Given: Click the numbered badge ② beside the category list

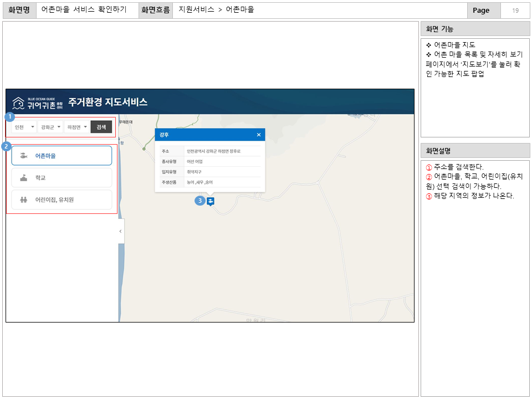Looking at the screenshot, I should click(x=7, y=145).
